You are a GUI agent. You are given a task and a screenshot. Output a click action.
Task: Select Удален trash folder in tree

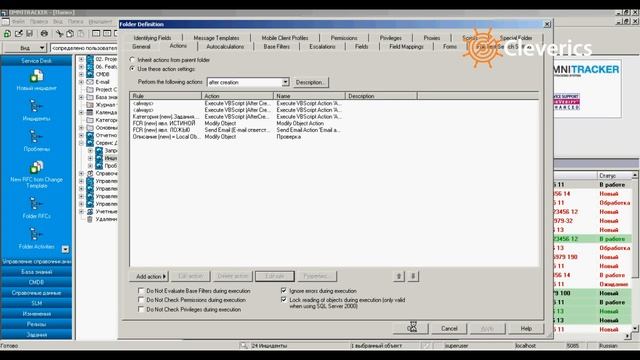(x=102, y=219)
